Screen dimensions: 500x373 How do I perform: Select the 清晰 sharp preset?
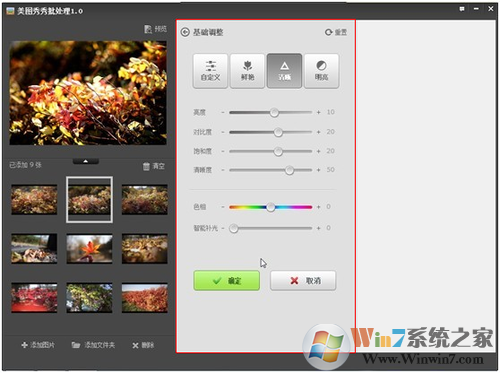[284, 71]
